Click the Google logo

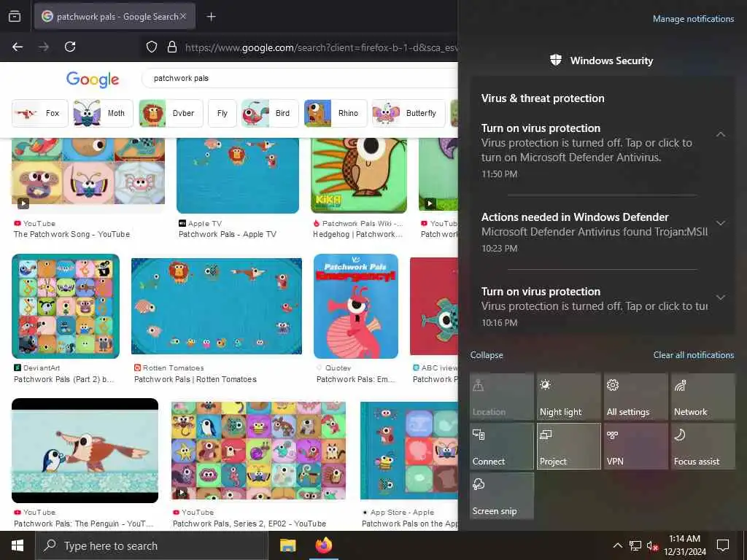coord(93,79)
